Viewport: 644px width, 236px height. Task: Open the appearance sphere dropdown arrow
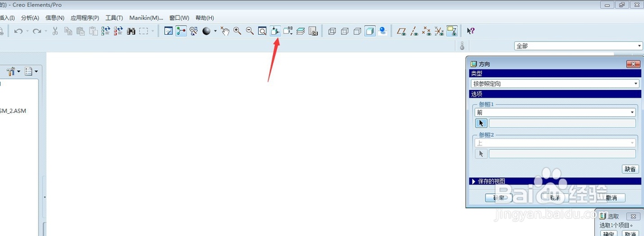[215, 32]
